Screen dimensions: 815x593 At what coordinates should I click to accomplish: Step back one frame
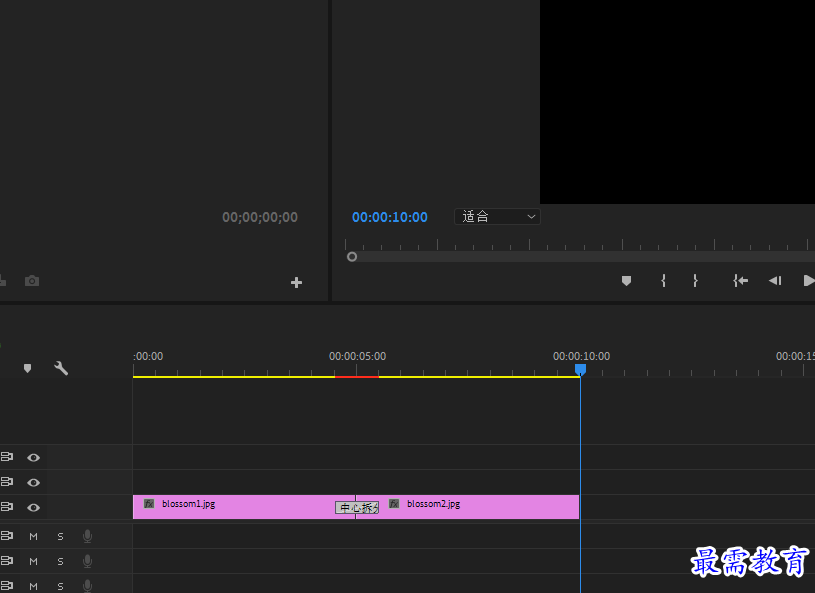point(775,281)
